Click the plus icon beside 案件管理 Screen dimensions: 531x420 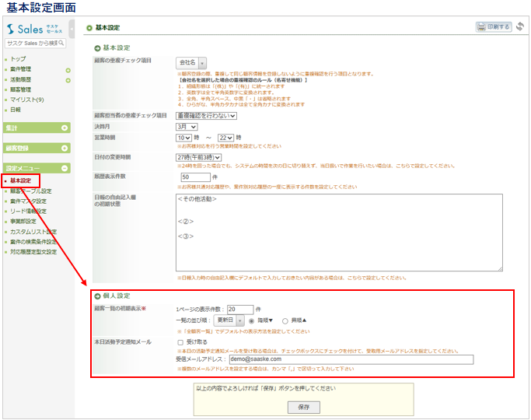coord(68,69)
